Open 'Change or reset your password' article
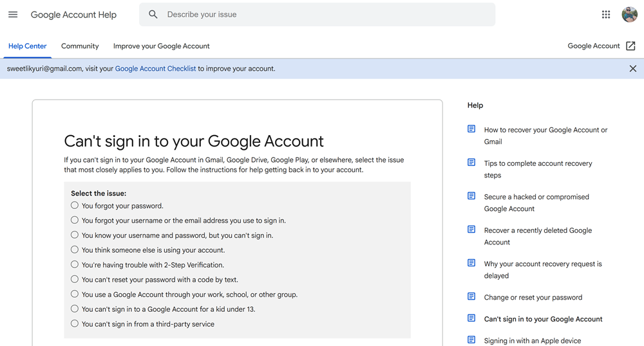This screenshot has width=644, height=346. (x=533, y=297)
